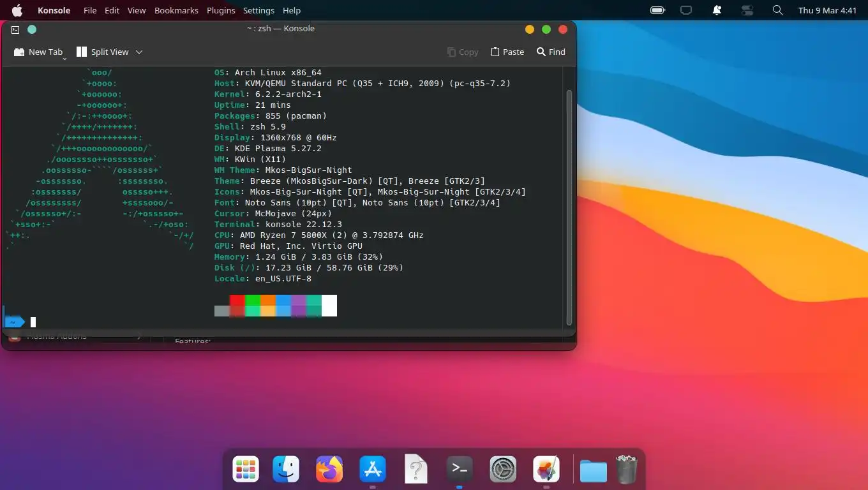Click the 'Terminal: konsole 22.12.3' line
The height and width of the screenshot is (490, 868).
(x=278, y=225)
